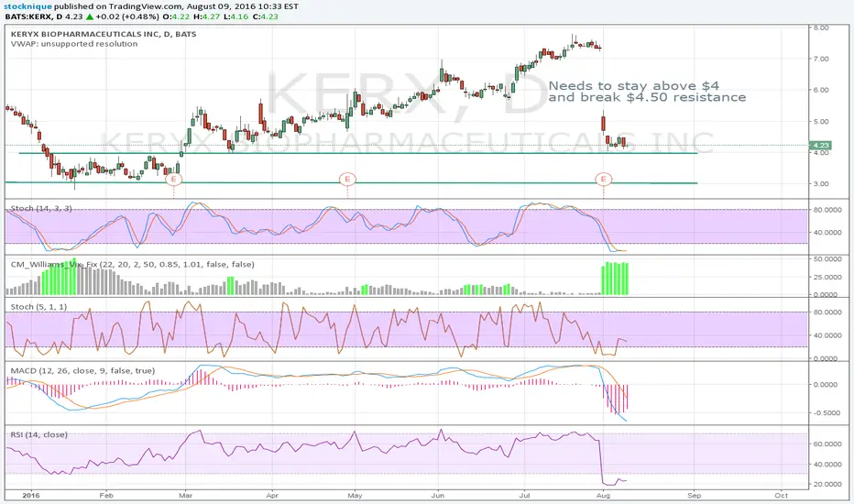Image resolution: width=854 pixels, height=504 pixels.
Task: Click the 'BATS:KERX, D' symbol header
Action: [x=34, y=16]
